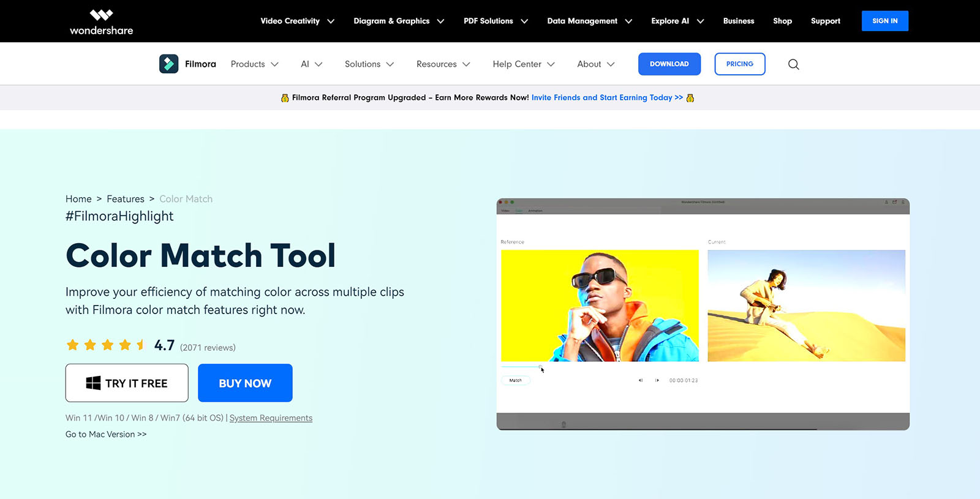Click the BUY NOW button
980x499 pixels.
point(245,383)
